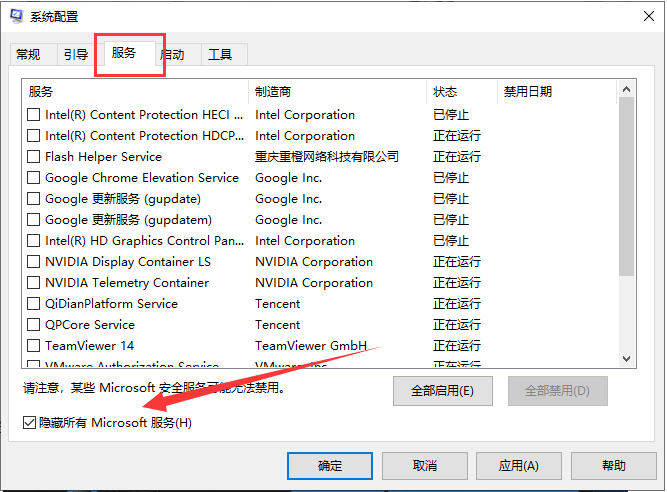Click the 确定 button
The width and height of the screenshot is (667, 492).
click(329, 466)
